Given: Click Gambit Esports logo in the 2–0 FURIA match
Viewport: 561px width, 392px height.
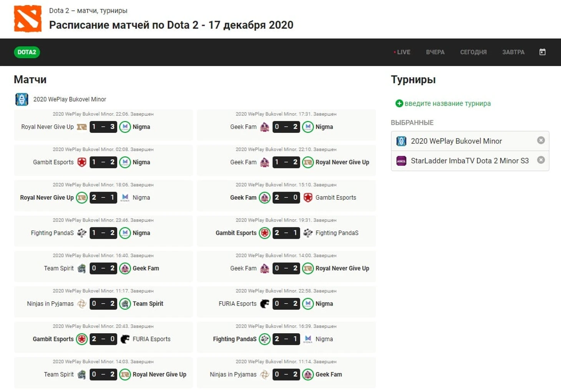Looking at the screenshot, I should [81, 339].
